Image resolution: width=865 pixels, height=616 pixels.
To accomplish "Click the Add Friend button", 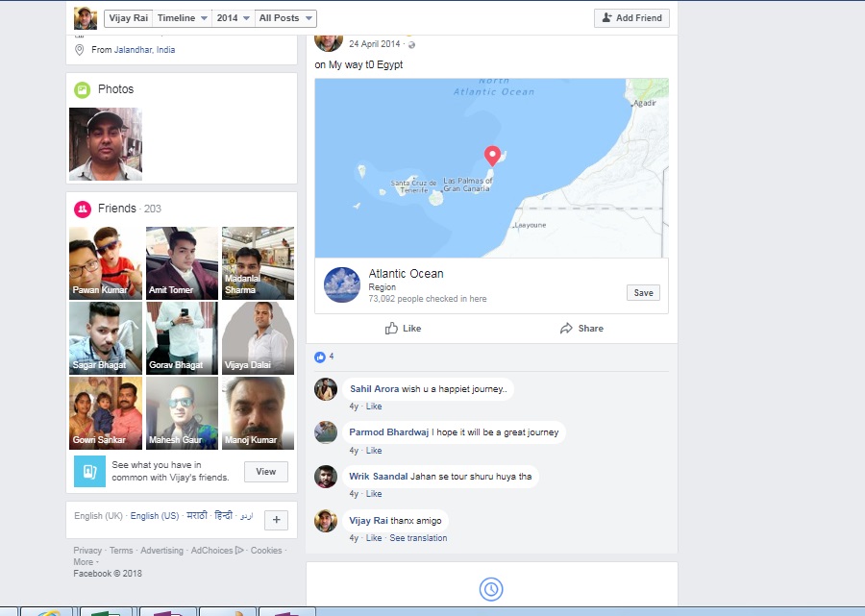I will coord(631,17).
